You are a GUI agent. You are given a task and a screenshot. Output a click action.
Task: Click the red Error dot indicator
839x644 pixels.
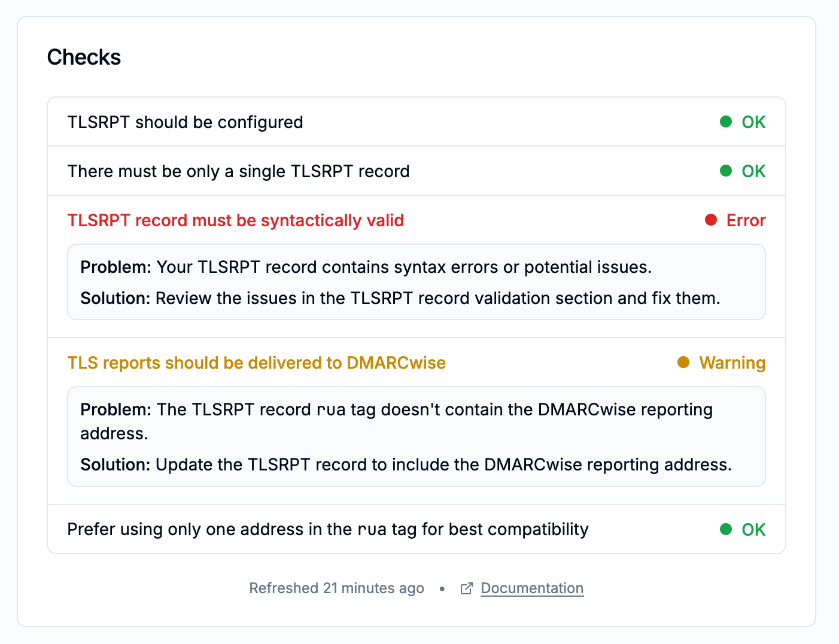pyautogui.click(x=710, y=220)
